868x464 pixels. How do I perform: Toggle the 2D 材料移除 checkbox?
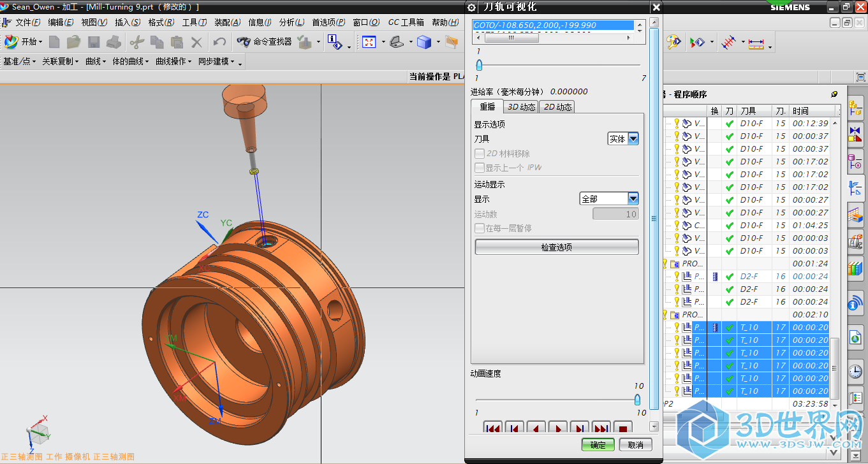(x=480, y=154)
